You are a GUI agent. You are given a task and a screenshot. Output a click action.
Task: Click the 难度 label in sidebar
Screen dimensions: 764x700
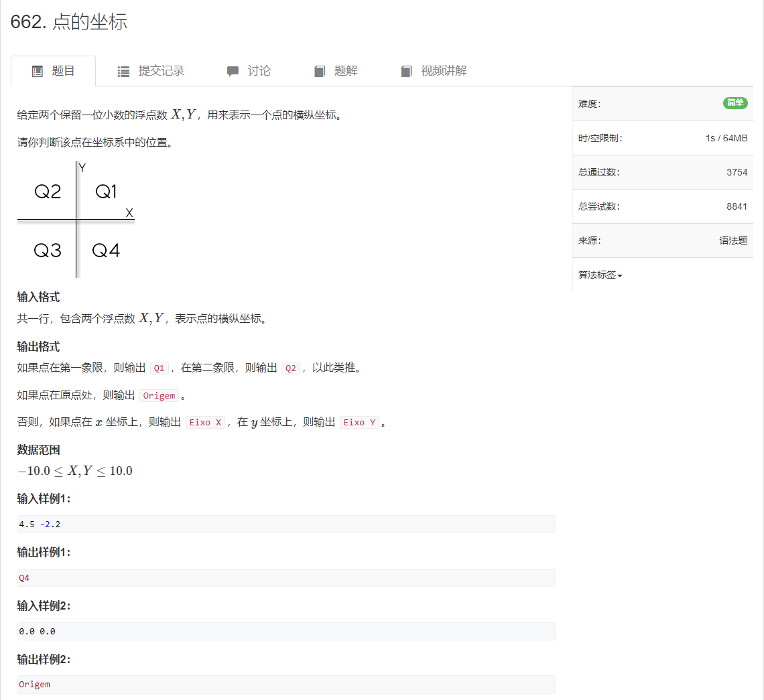pos(590,104)
